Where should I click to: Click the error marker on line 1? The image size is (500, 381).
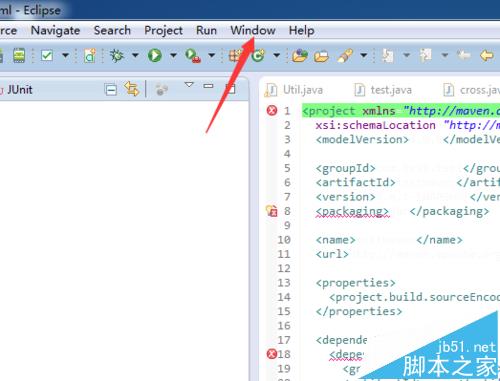click(272, 110)
